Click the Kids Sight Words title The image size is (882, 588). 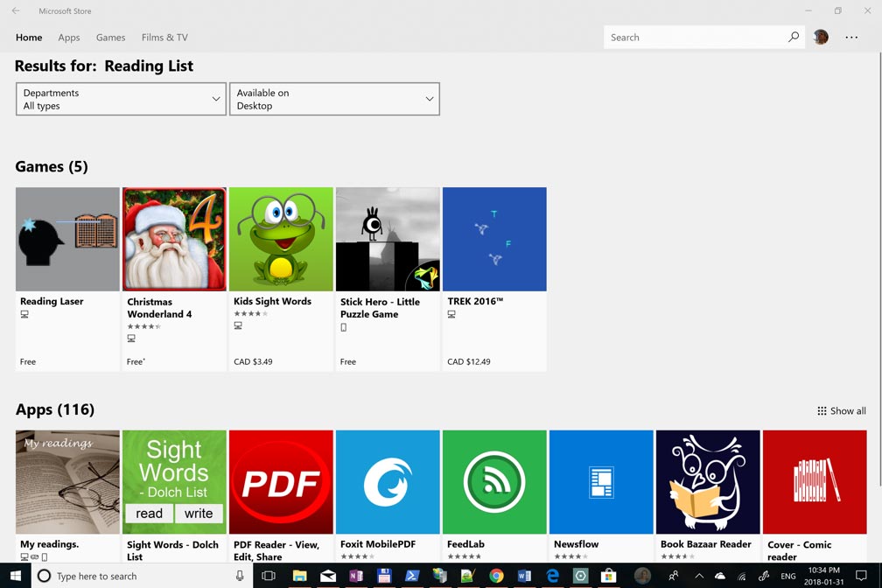[272, 301]
